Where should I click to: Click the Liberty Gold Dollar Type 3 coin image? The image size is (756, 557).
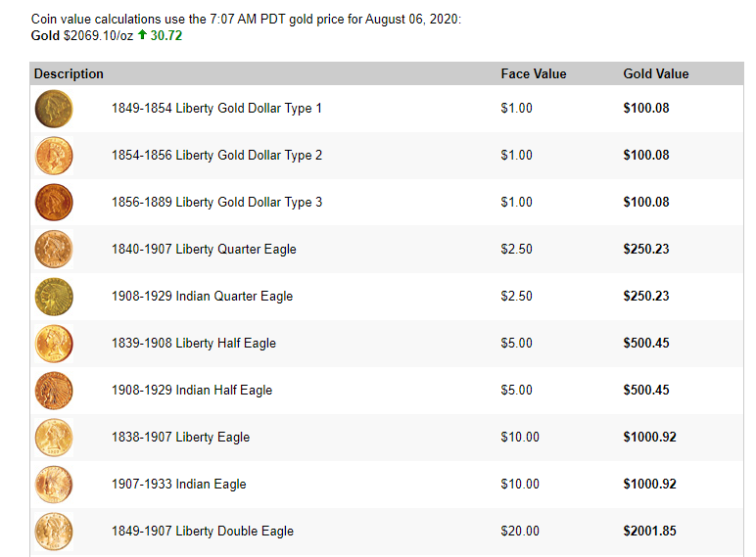click(x=53, y=203)
